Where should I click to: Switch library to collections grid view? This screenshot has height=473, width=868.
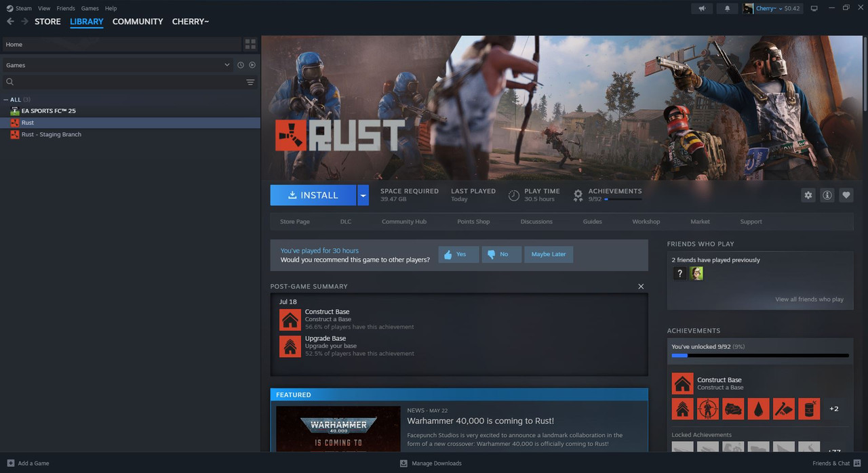pos(250,44)
